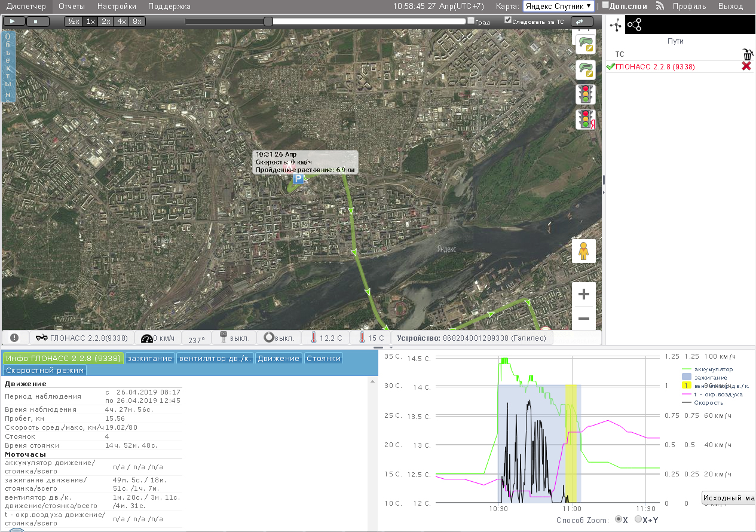Image resolution: width=756 pixels, height=532 pixels.
Task: Check the Доп.слои checkbox
Action: (605, 5)
